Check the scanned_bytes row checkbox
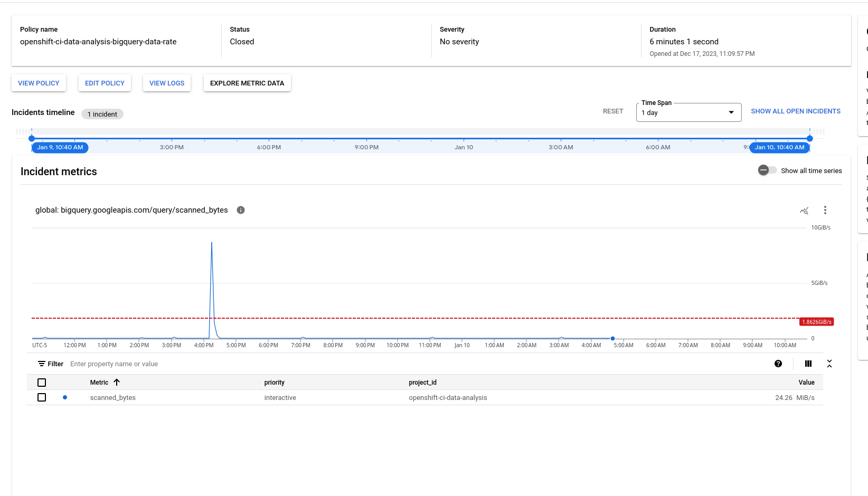 tap(42, 397)
